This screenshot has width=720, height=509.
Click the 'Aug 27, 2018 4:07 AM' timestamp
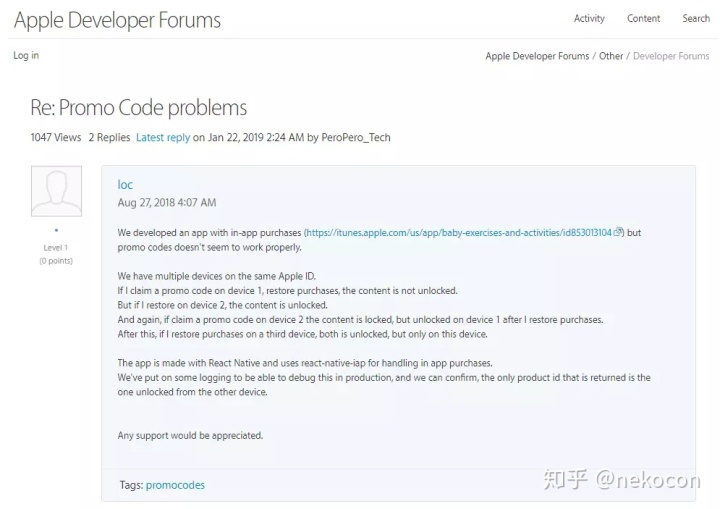coord(167,203)
